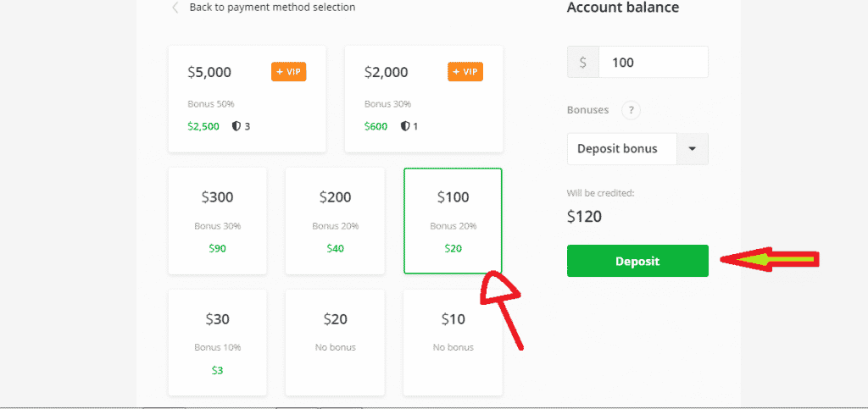868x409 pixels.
Task: Open the Bonuses question mark help icon
Action: pyautogui.click(x=631, y=110)
